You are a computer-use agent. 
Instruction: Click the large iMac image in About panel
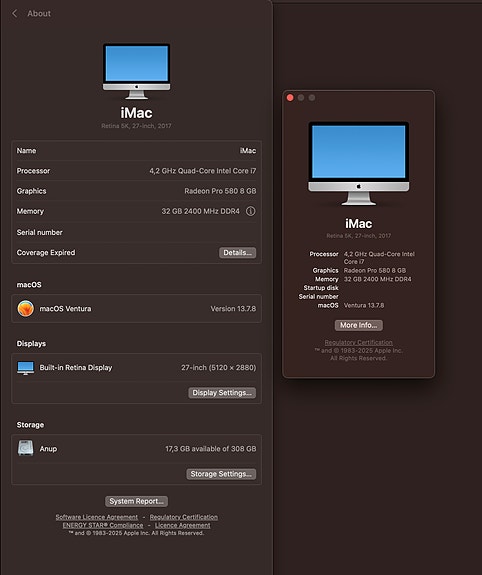(136, 71)
